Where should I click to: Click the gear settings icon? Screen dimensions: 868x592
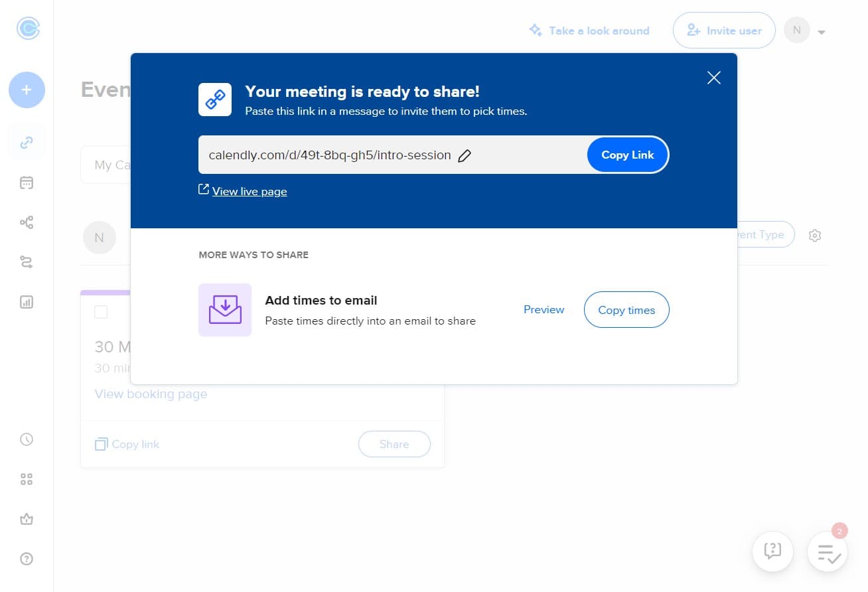(x=815, y=236)
